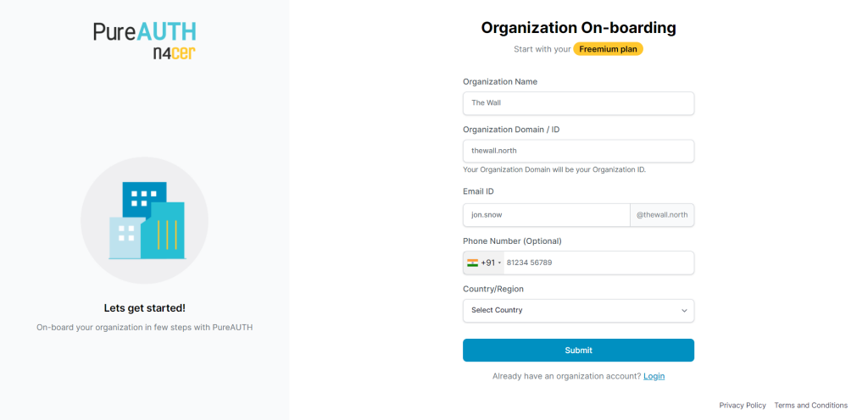Click the Organization Domain / ID input
Screen dimensions: 868x420
(x=578, y=151)
